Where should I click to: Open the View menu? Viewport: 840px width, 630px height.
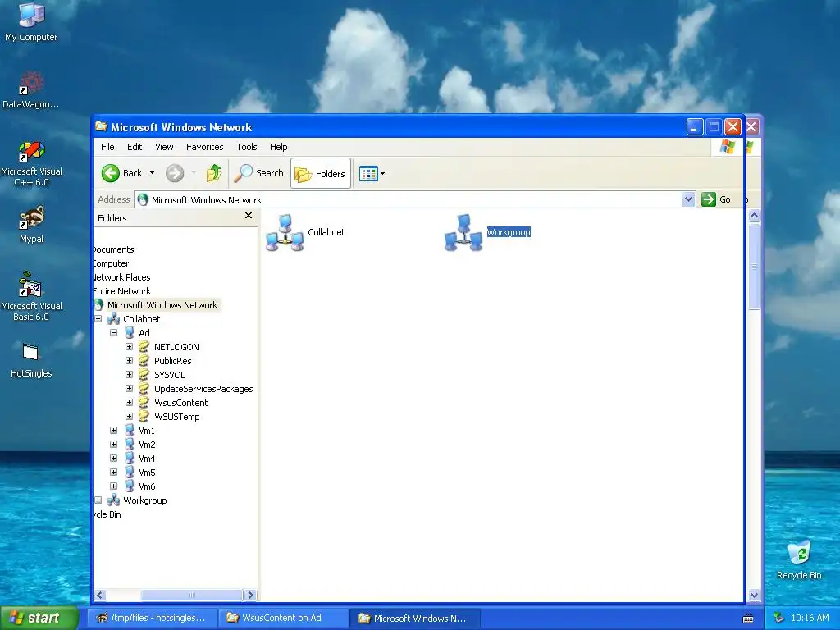[164, 147]
